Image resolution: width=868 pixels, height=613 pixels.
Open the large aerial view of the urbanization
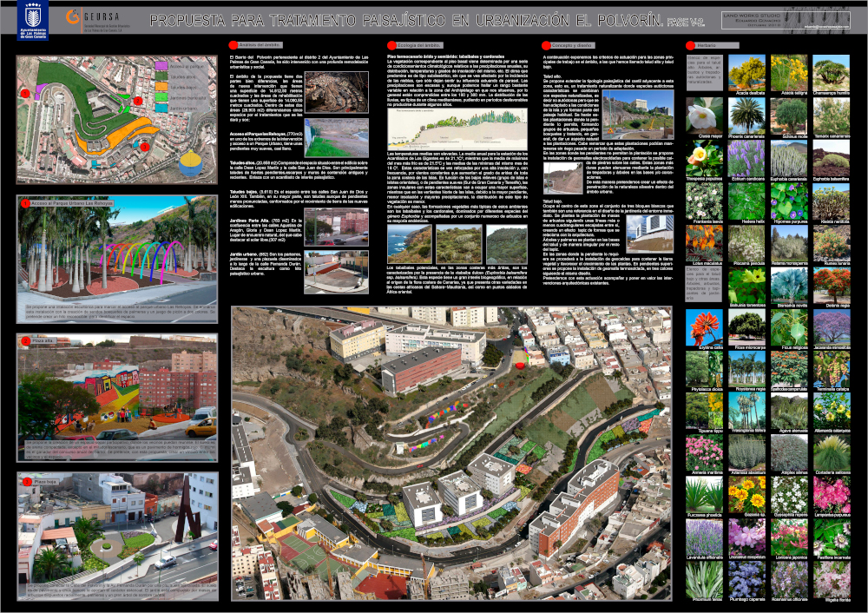(x=451, y=453)
